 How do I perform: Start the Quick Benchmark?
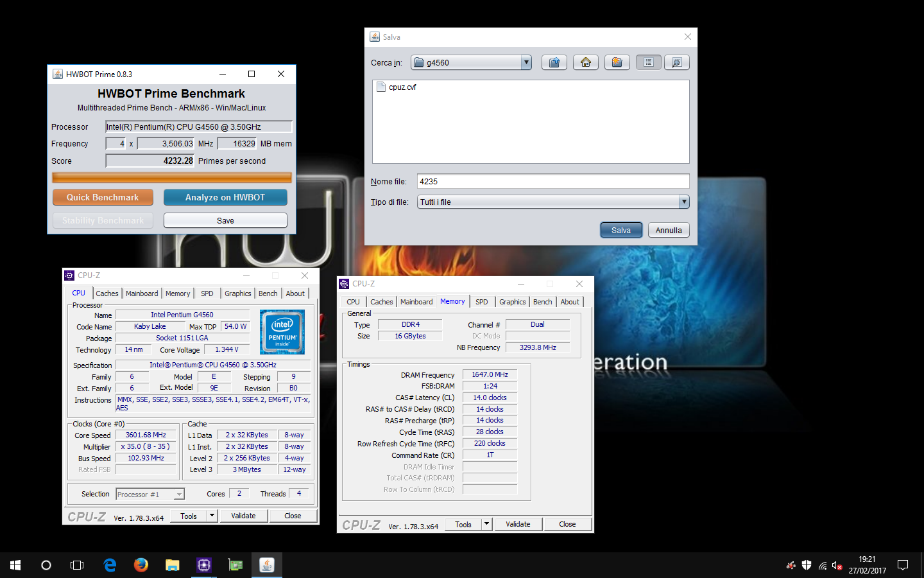(x=103, y=197)
